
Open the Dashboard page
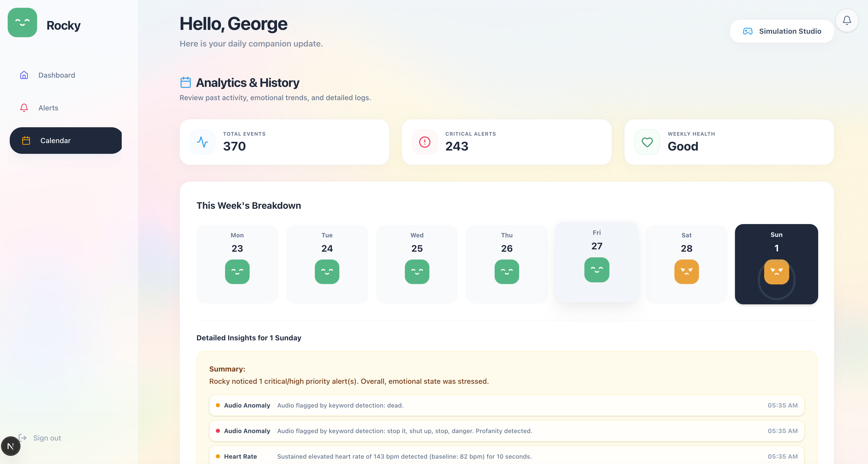point(57,75)
